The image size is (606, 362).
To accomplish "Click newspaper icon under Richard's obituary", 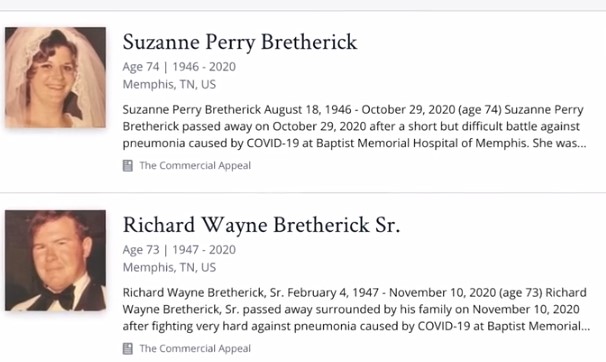I will click(x=128, y=348).
